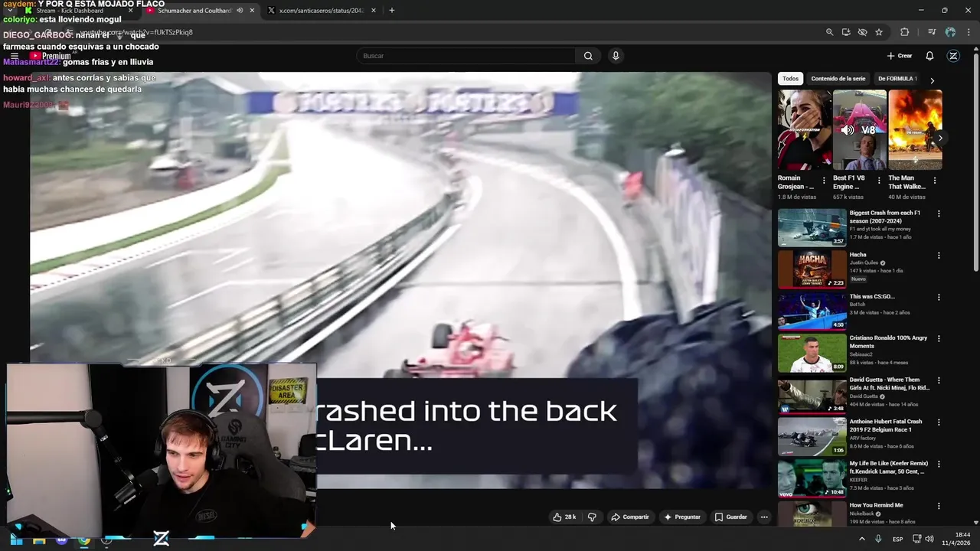Open options for David Guetta Where Them Girls At

(x=939, y=380)
